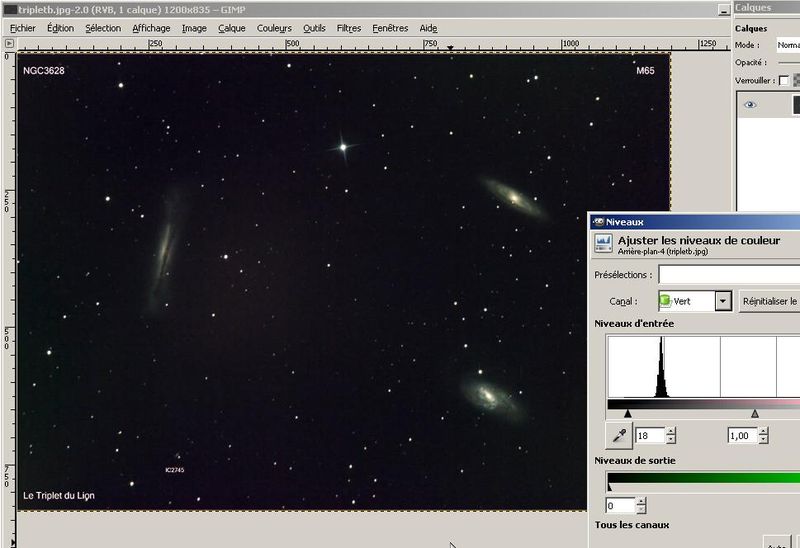Open the Couleurs menu
The image size is (800, 548).
coord(274,28)
